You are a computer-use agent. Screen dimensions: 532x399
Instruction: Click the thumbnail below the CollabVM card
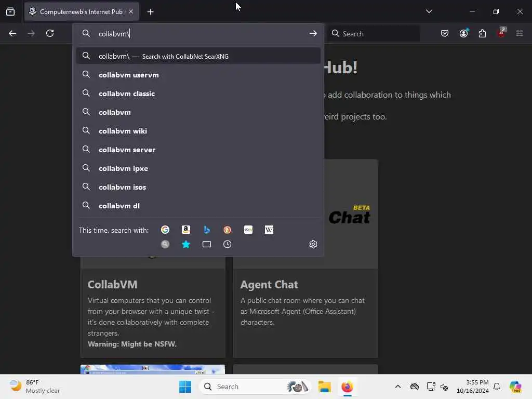coord(153,369)
